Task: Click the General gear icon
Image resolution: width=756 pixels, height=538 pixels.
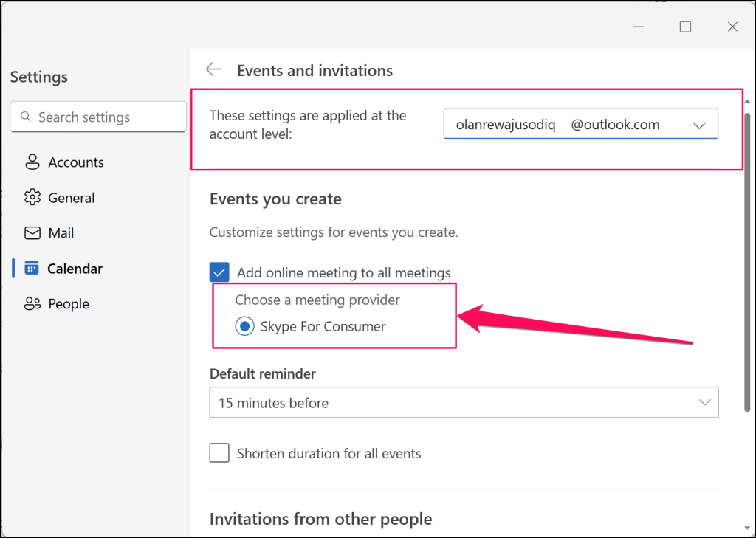Action: [32, 197]
